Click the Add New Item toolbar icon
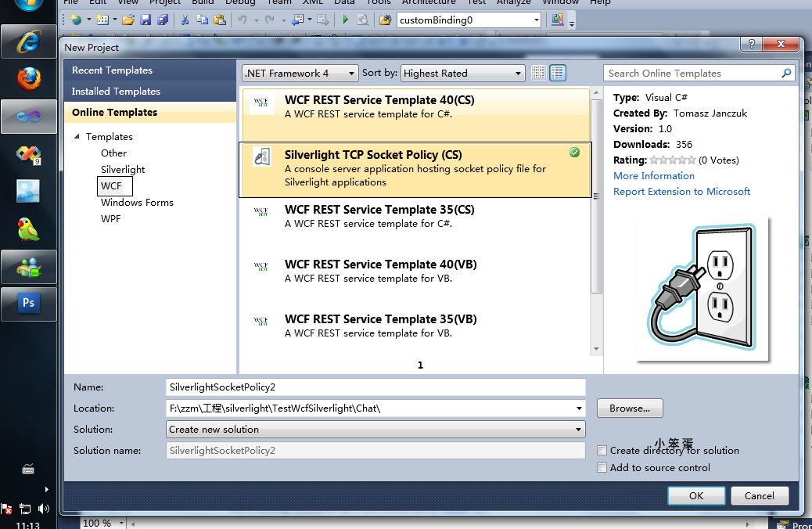The width and height of the screenshot is (812, 529). click(x=102, y=20)
